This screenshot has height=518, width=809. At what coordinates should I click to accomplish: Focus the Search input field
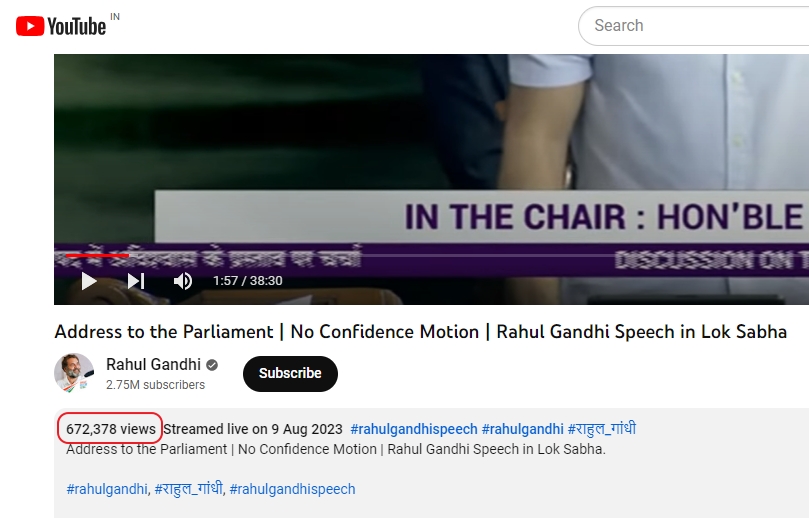click(x=693, y=26)
